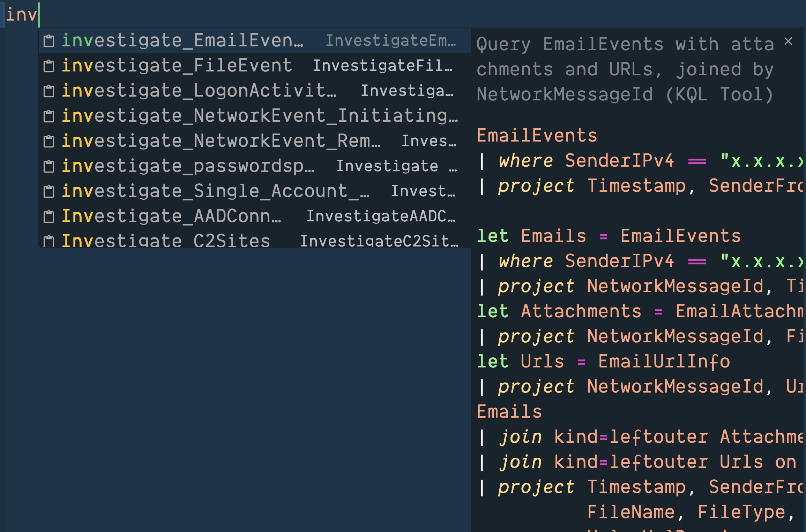
Task: Click snippet icon beside investigate_NetworkEvent_Rem suggestion
Action: point(49,142)
